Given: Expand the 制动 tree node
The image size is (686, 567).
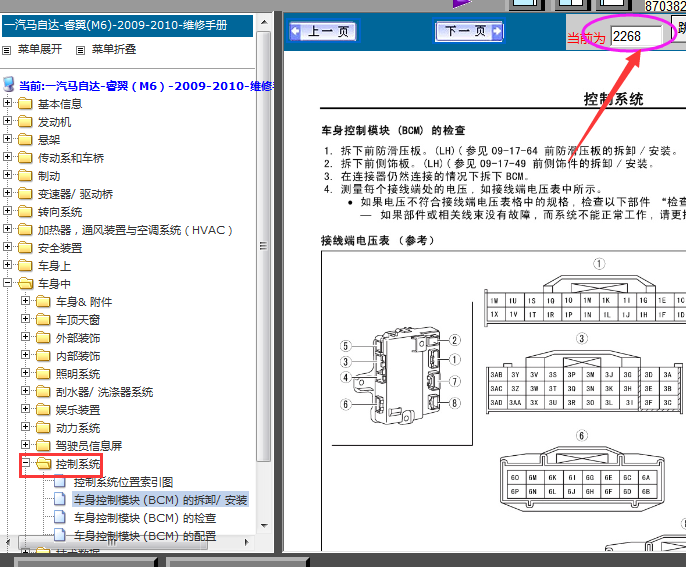Looking at the screenshot, I should pyautogui.click(x=7, y=175).
